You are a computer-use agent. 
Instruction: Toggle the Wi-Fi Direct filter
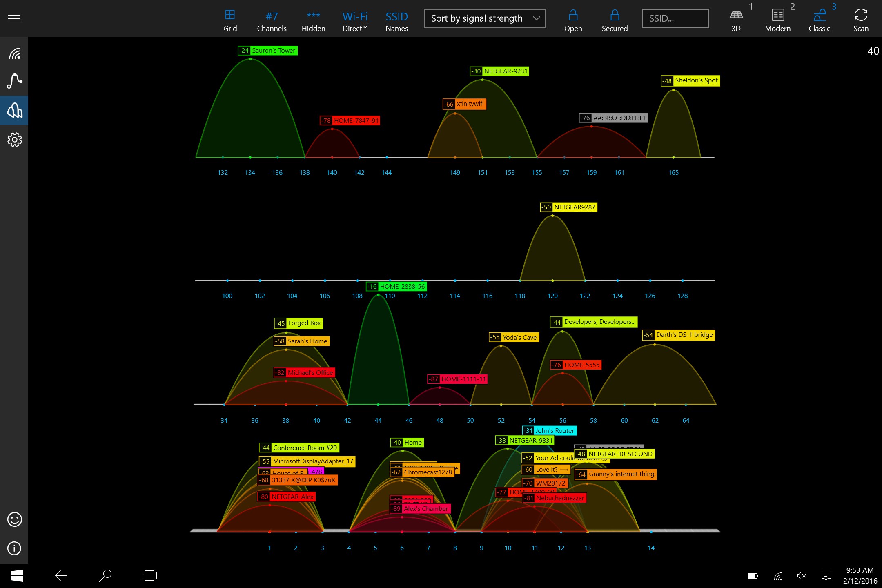point(355,20)
